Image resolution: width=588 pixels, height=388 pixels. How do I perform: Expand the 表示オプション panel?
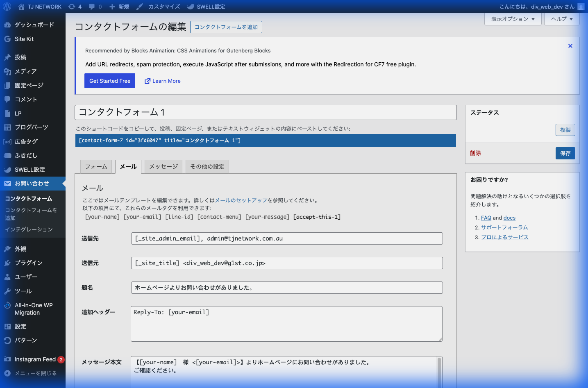pyautogui.click(x=513, y=19)
